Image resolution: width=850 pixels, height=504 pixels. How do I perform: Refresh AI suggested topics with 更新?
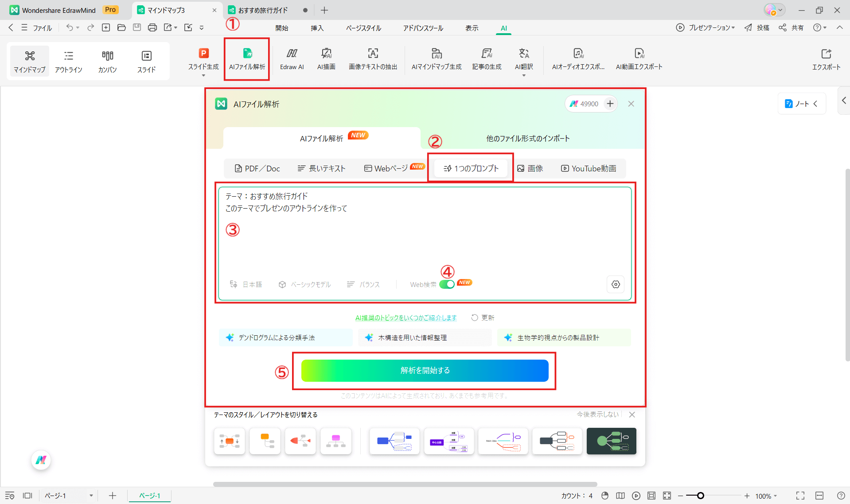(483, 318)
